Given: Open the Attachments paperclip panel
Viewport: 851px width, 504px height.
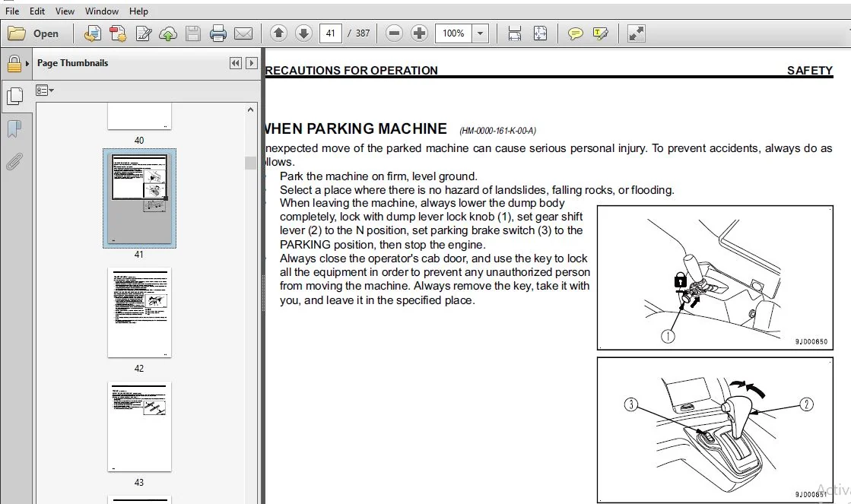Looking at the screenshot, I should point(14,162).
